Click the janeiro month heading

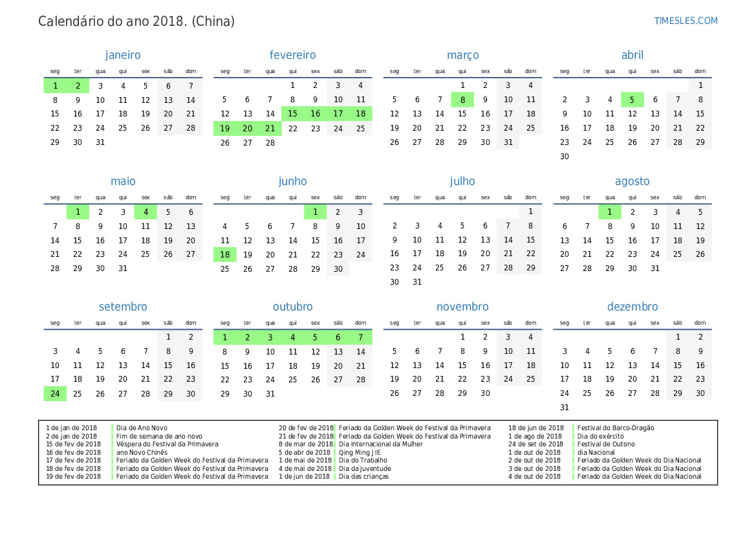tap(123, 56)
